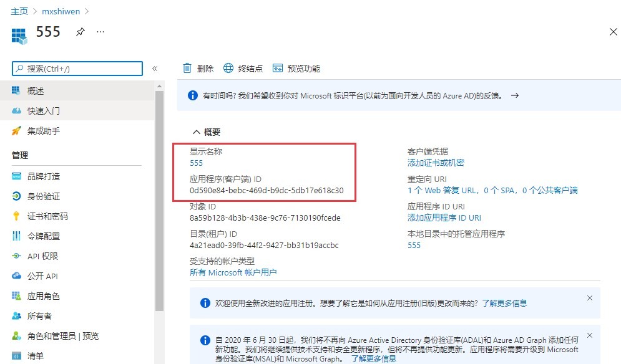Dismiss the ADAL deprecation notice
Viewport: 621px width, 364px height.
pyautogui.click(x=590, y=335)
